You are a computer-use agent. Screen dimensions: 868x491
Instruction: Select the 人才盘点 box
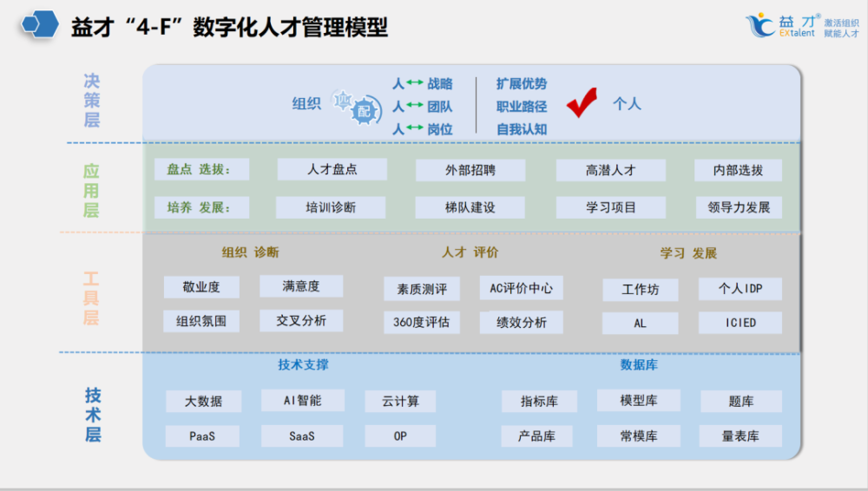pyautogui.click(x=332, y=169)
